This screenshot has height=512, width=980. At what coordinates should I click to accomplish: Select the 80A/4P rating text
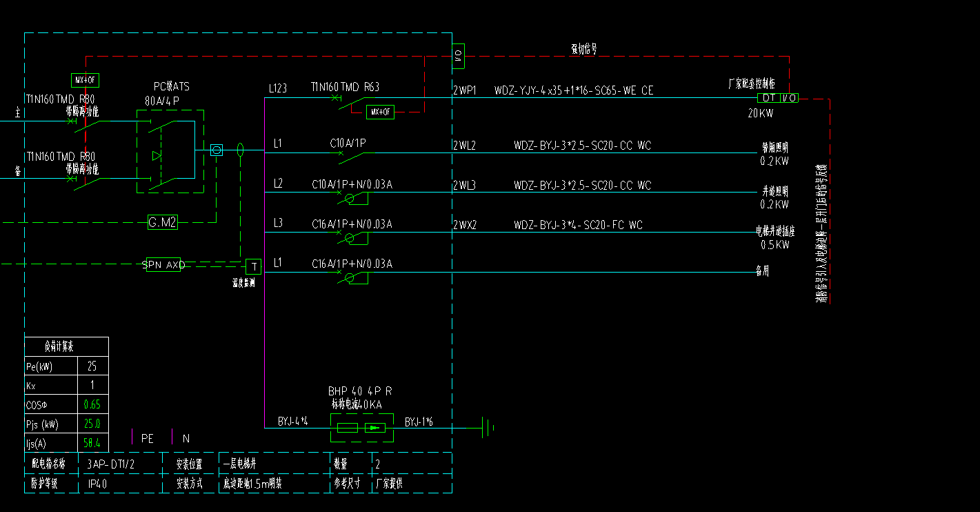pos(162,100)
